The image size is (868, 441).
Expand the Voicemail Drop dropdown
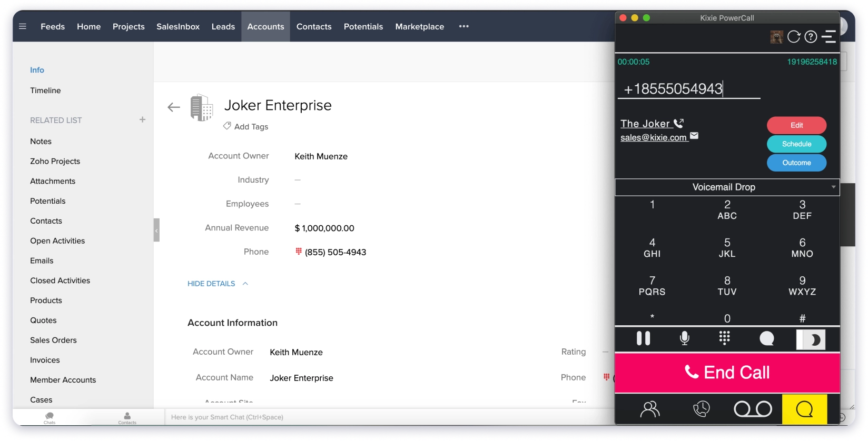[727, 187]
